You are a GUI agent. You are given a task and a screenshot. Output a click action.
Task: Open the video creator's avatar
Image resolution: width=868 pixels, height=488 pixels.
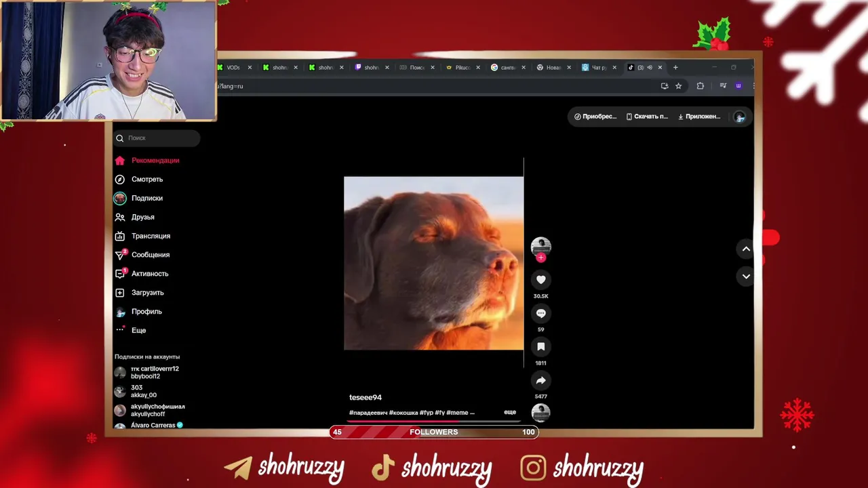pyautogui.click(x=540, y=246)
